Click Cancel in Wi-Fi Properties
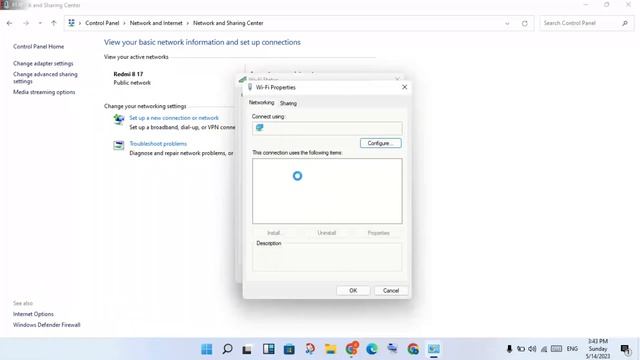The width and height of the screenshot is (640, 360). click(x=391, y=291)
